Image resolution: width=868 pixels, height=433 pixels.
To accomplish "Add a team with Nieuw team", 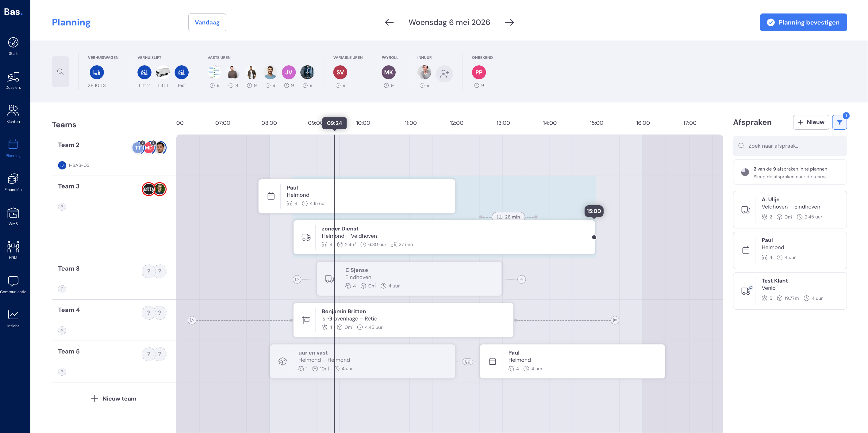I will (114, 399).
